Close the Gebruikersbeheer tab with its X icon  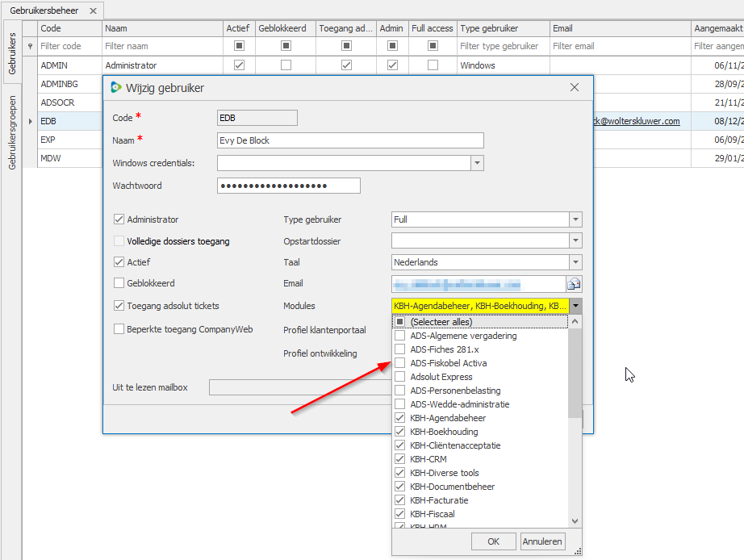coord(93,10)
